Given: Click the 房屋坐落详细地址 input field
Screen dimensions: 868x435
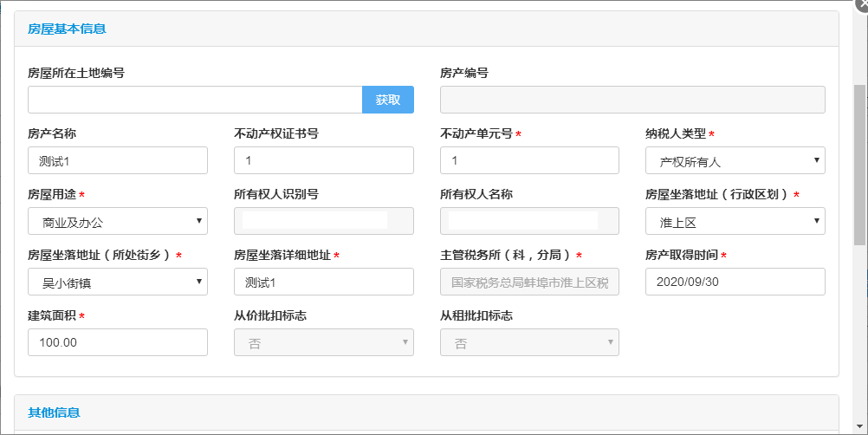Looking at the screenshot, I should pos(324,282).
